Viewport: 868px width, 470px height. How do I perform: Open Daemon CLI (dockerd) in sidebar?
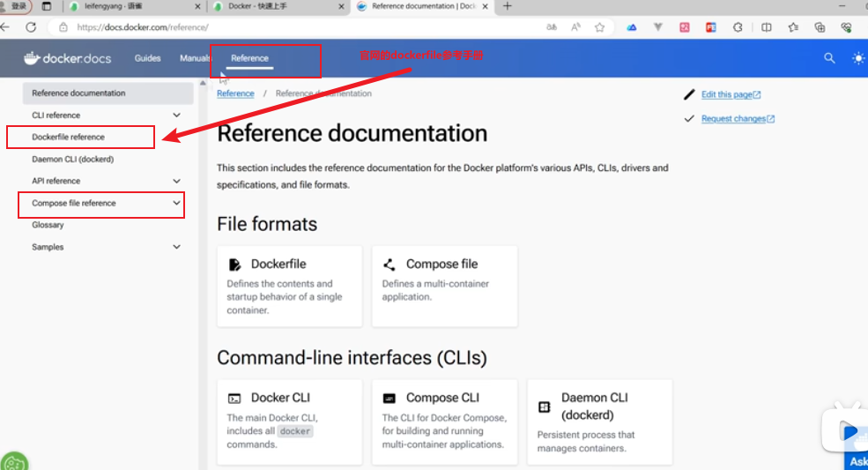point(72,159)
